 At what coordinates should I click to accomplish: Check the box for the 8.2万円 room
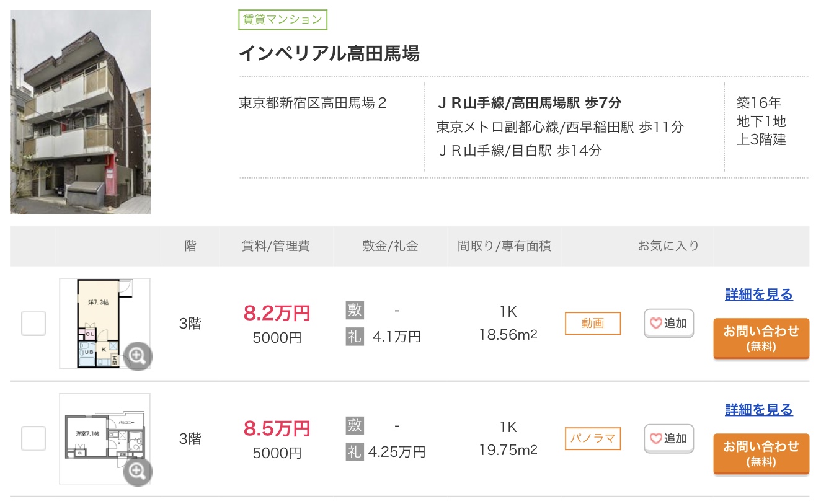33,323
